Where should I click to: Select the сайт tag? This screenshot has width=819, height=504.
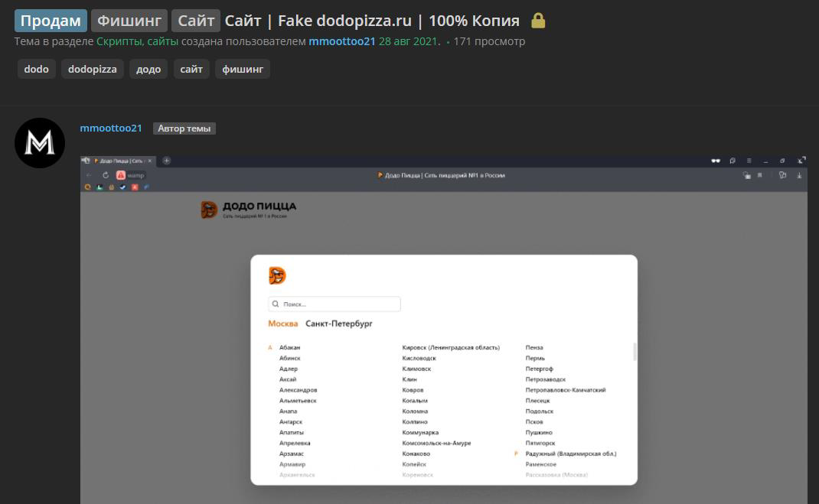191,69
